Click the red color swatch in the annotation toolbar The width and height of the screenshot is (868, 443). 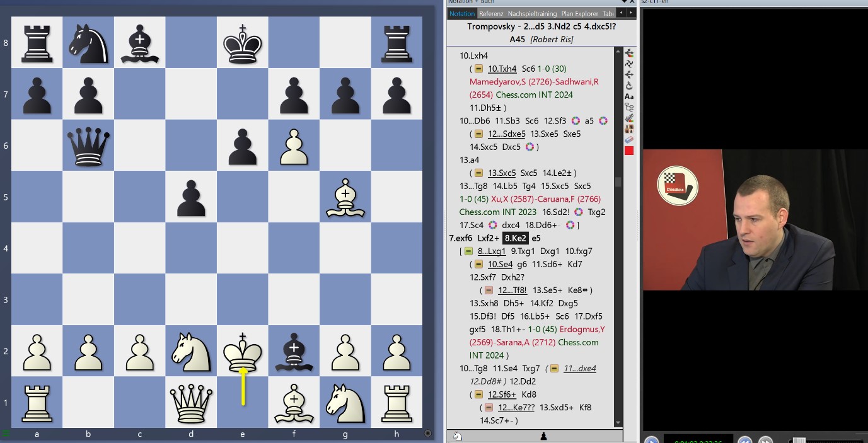(x=628, y=151)
